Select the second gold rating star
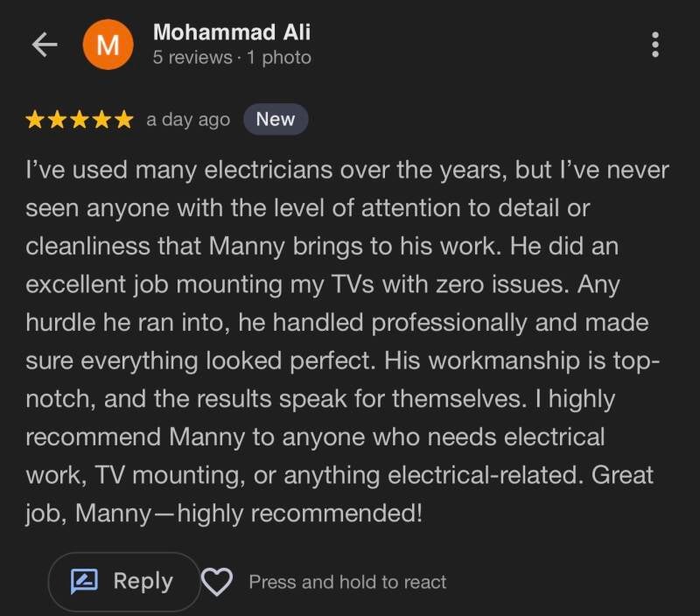 point(57,120)
